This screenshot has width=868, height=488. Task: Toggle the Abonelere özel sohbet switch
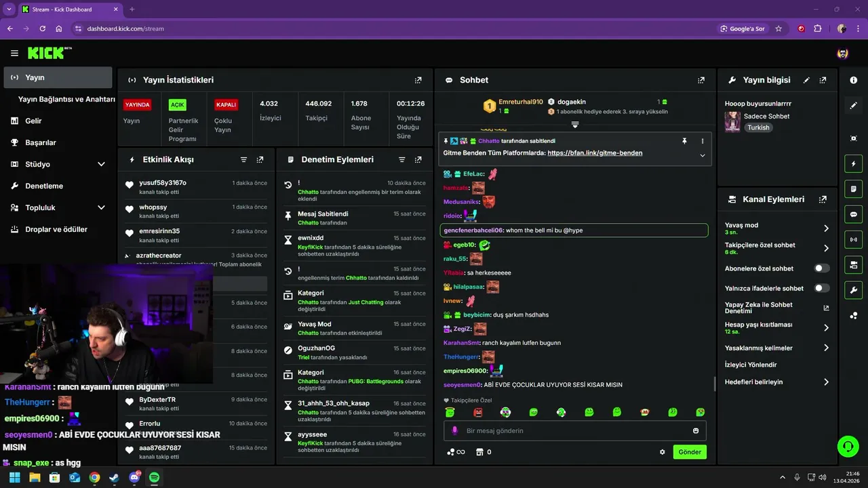(822, 268)
